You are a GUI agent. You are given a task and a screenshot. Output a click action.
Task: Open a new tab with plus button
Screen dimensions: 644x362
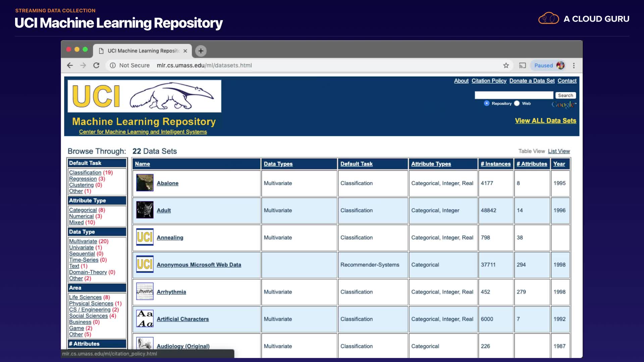(x=201, y=51)
